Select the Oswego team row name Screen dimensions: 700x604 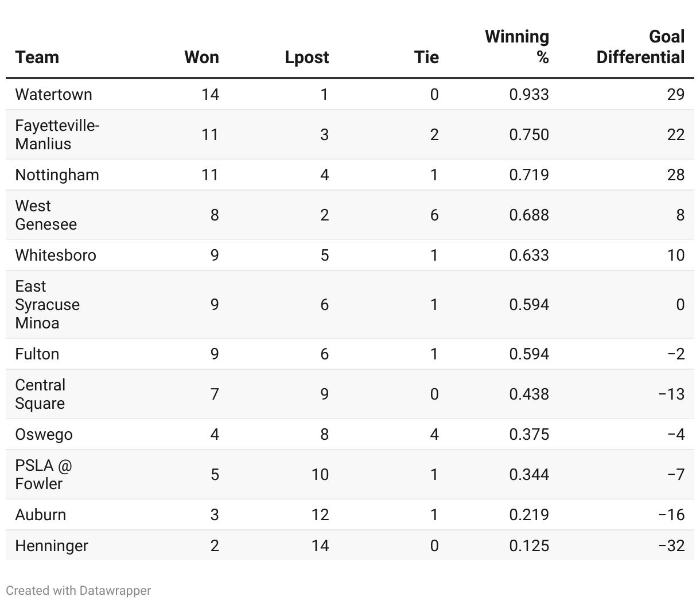click(44, 434)
